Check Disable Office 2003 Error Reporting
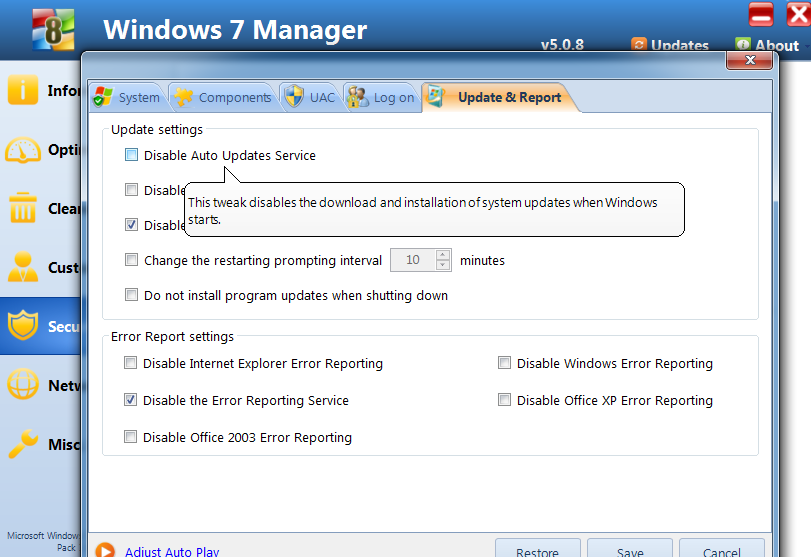Image resolution: width=812 pixels, height=557 pixels. (x=130, y=437)
